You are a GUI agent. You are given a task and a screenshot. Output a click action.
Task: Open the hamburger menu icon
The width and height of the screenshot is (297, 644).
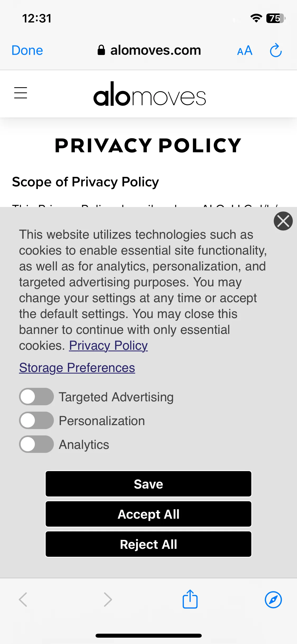[x=21, y=93]
